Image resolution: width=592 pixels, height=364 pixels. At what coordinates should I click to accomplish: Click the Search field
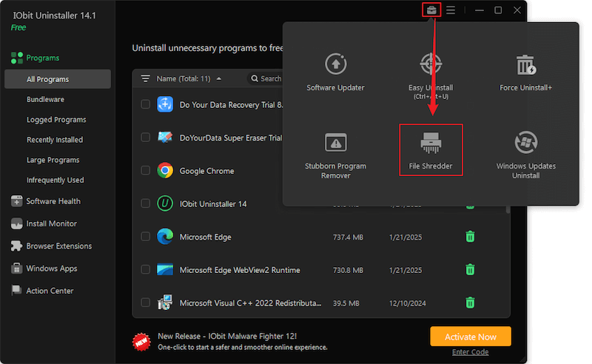point(266,78)
